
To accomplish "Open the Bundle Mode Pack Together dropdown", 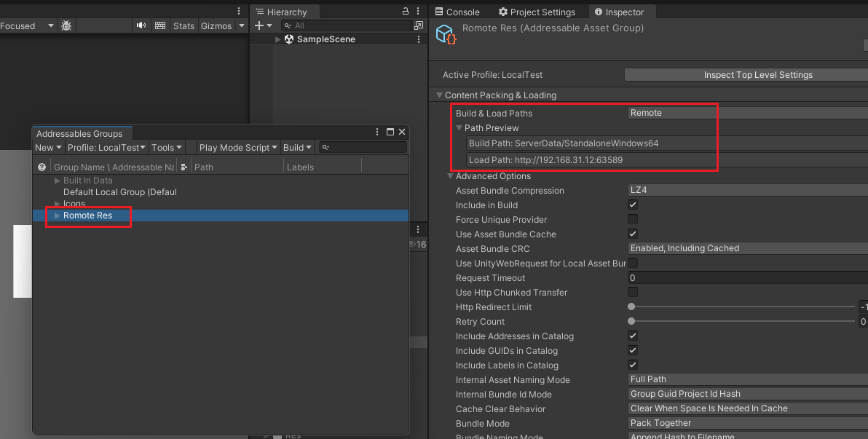I will pos(748,423).
